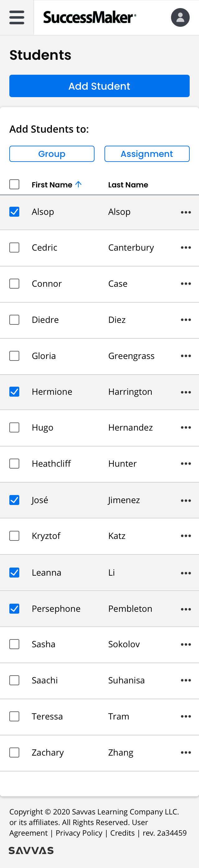Open more options for Cedric Canterbury
199x868 pixels.
(186, 248)
